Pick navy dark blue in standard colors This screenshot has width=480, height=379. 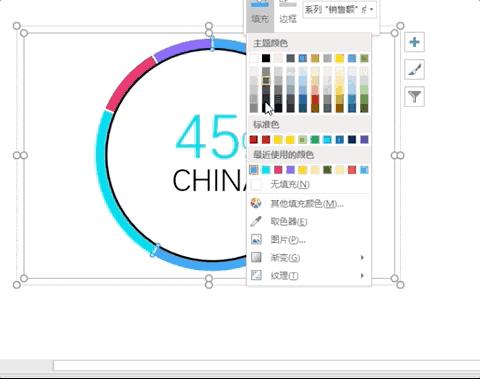pos(352,139)
